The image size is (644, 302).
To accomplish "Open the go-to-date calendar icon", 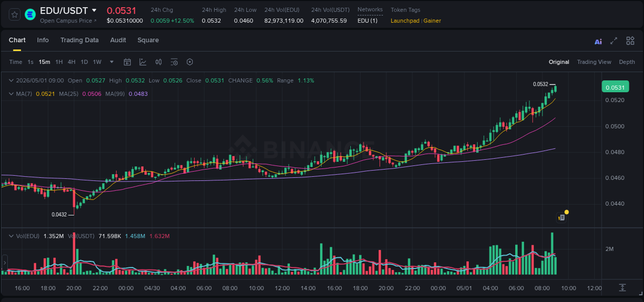I will click(127, 62).
